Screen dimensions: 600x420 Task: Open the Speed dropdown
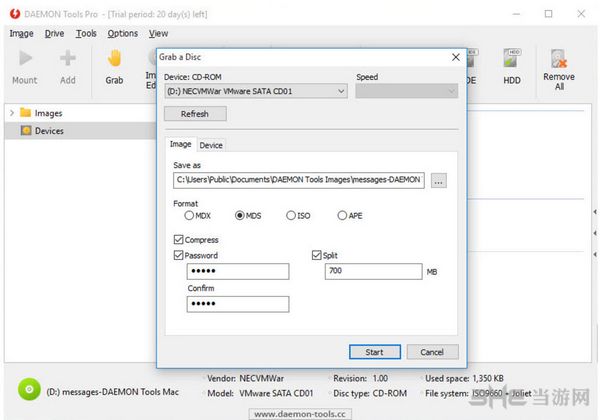coord(406,91)
